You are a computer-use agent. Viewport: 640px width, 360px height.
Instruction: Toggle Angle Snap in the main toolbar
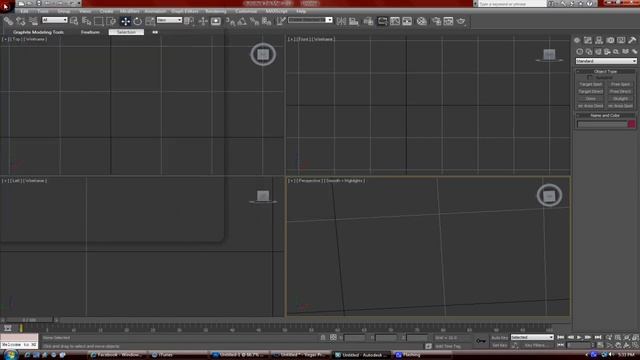click(x=242, y=21)
